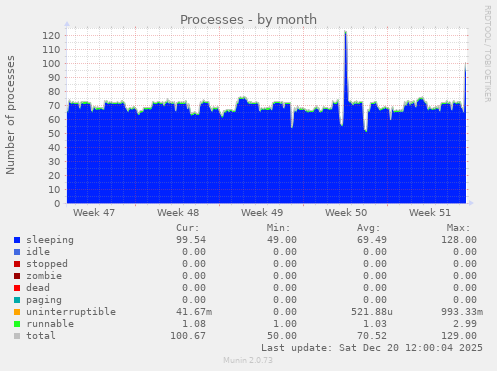
Task: Click the 'total' legend label
Action: tap(41, 336)
